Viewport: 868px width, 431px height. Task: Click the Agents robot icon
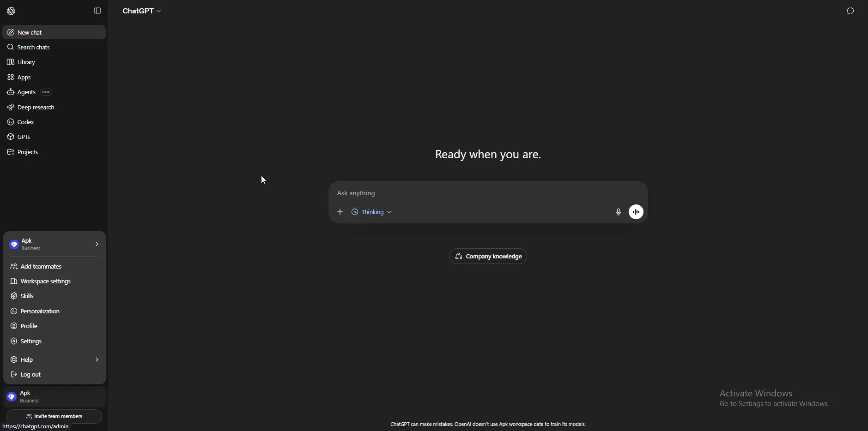[x=11, y=92]
